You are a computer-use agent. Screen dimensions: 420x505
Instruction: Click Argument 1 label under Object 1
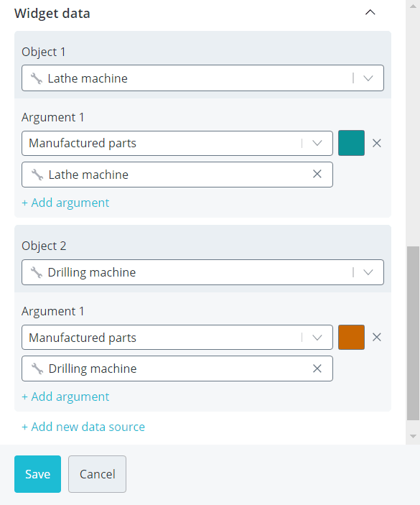pos(53,117)
